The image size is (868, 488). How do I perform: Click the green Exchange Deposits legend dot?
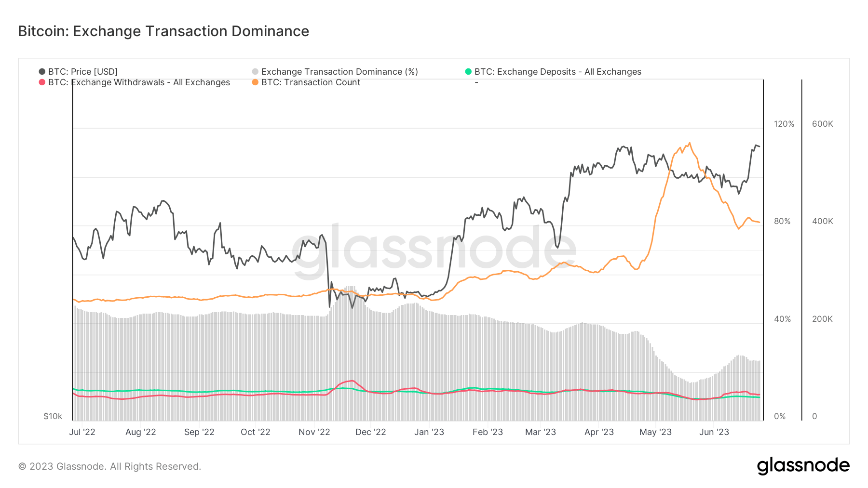click(x=468, y=72)
